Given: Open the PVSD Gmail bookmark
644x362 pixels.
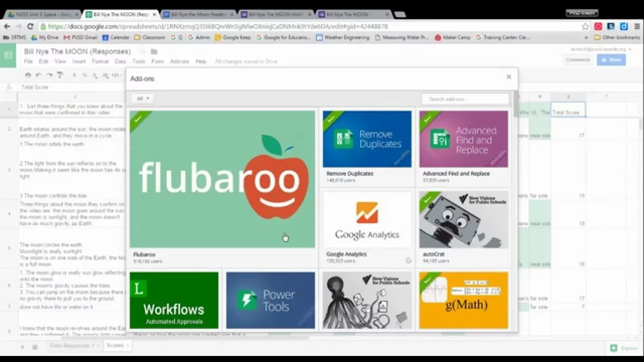Looking at the screenshot, I should (x=80, y=37).
